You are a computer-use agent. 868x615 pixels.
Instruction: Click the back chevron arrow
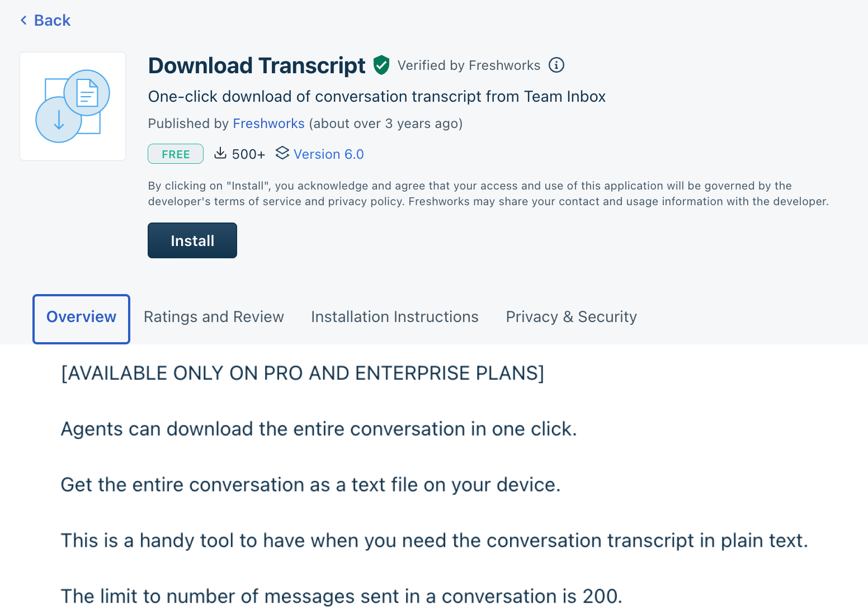coord(23,20)
